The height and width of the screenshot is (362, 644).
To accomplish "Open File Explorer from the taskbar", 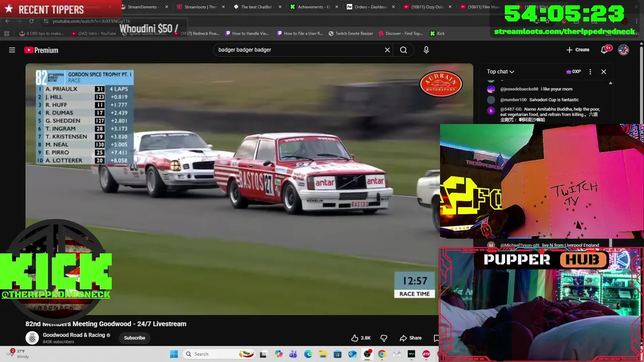I will click(323, 354).
